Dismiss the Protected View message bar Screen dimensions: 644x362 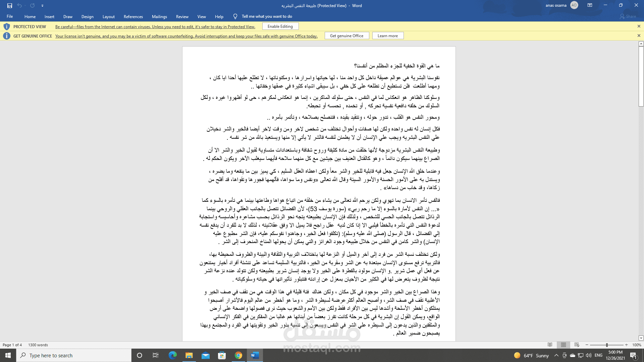click(639, 26)
